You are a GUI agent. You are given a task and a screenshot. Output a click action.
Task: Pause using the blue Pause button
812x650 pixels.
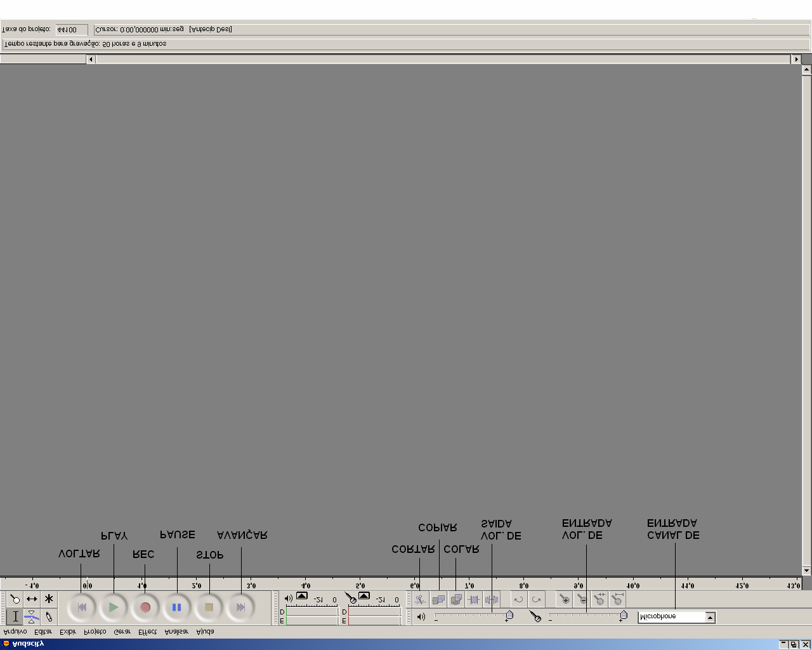coord(177,607)
